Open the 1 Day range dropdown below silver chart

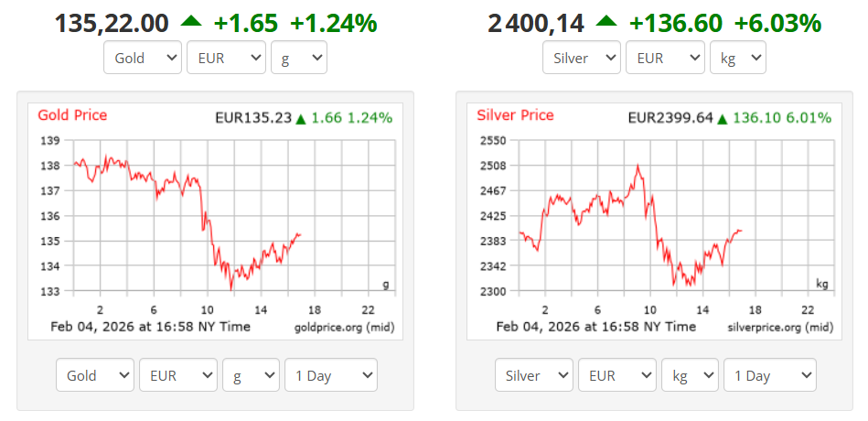pos(769,375)
